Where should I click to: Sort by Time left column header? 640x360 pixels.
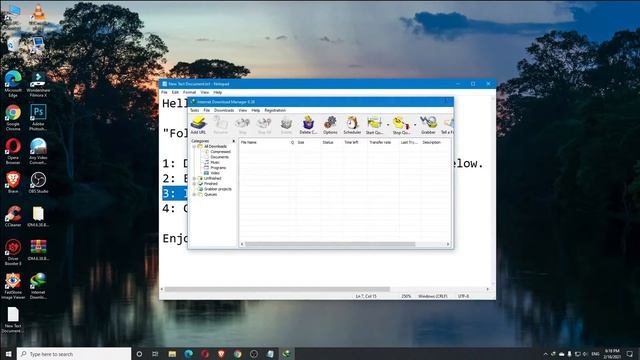coord(354,142)
